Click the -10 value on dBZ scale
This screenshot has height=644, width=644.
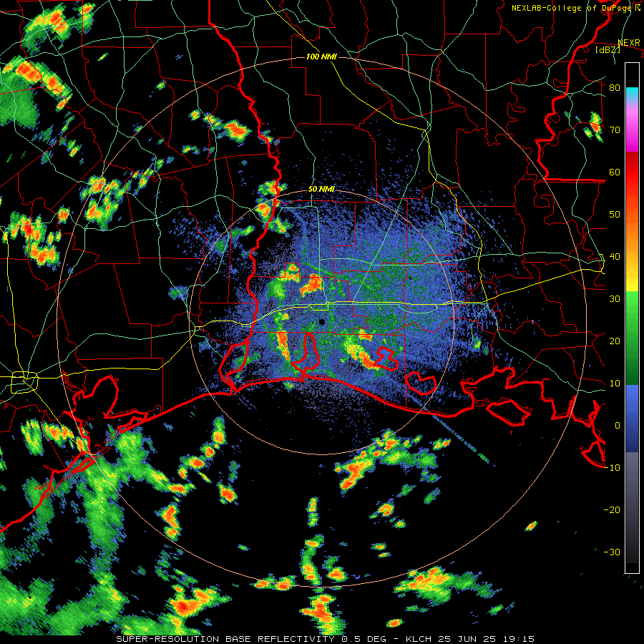click(x=612, y=468)
